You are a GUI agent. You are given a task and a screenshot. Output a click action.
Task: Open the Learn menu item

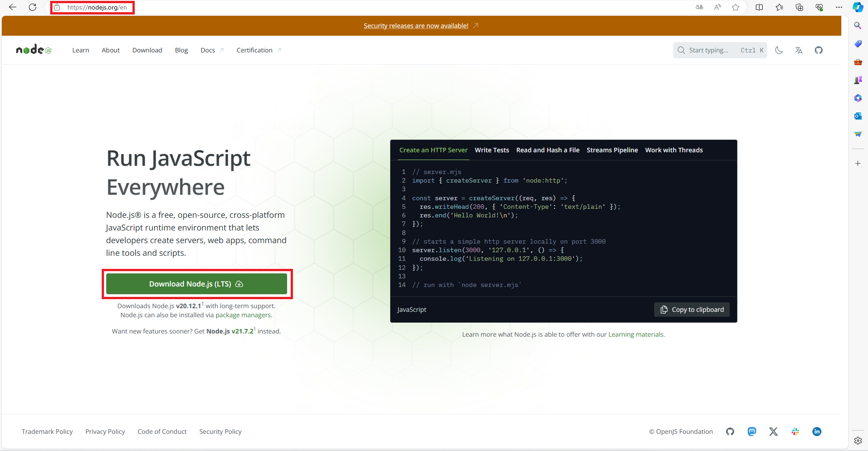coord(80,50)
